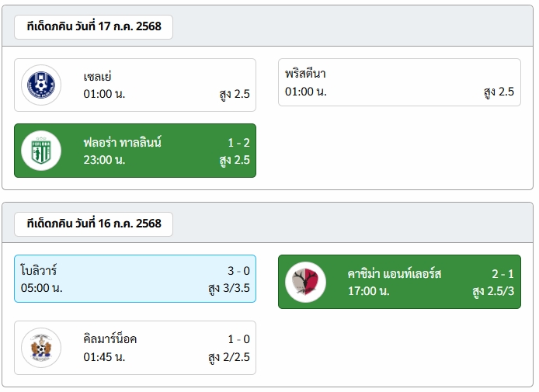Screen dimensions: 539x392
Task: Click the สูง 2.5/3 tip on Kashima card
Action: coord(493,291)
